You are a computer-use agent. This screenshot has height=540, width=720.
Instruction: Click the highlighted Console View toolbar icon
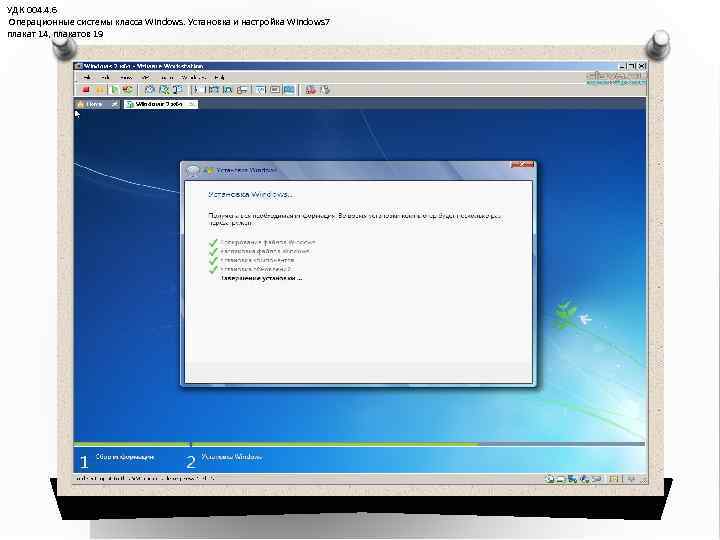[x=289, y=90]
